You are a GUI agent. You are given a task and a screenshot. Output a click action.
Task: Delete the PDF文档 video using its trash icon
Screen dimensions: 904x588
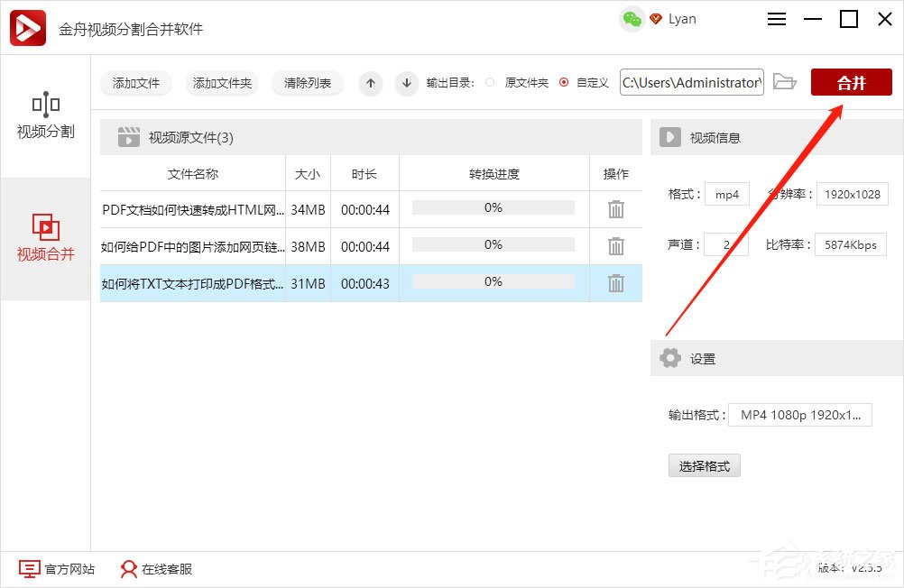tap(615, 208)
